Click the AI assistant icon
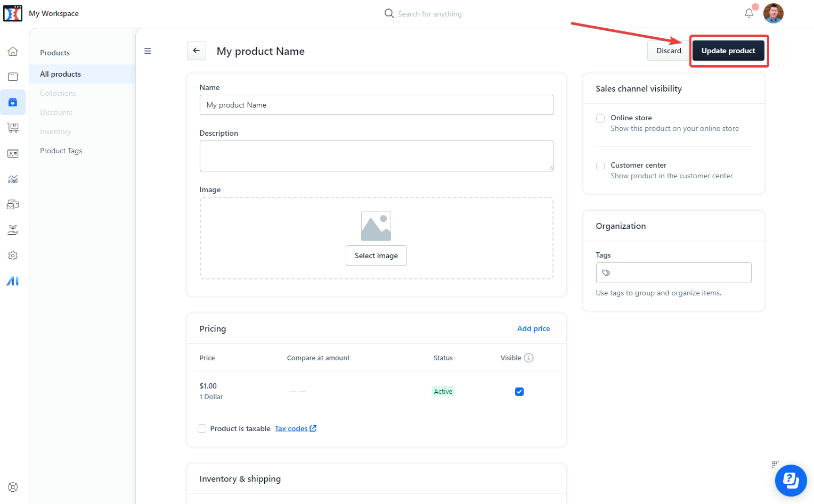The height and width of the screenshot is (504, 814). pyautogui.click(x=13, y=281)
